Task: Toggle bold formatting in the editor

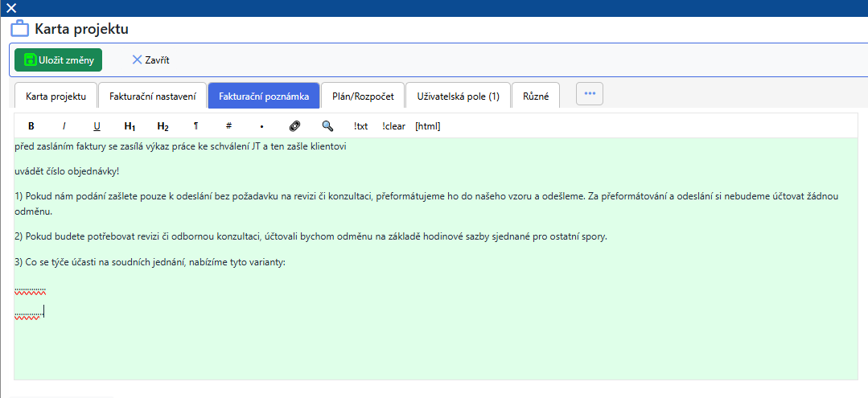Action: [x=31, y=126]
